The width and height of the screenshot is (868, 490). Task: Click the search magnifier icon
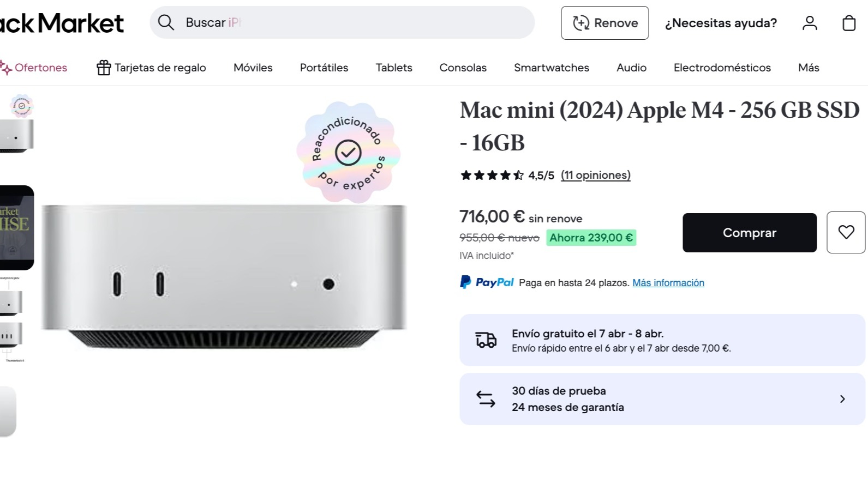coord(166,22)
